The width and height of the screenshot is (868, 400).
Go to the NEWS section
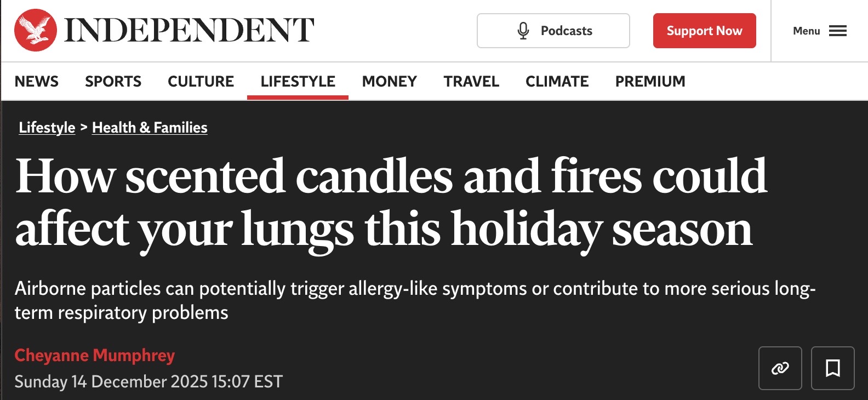pyautogui.click(x=36, y=81)
